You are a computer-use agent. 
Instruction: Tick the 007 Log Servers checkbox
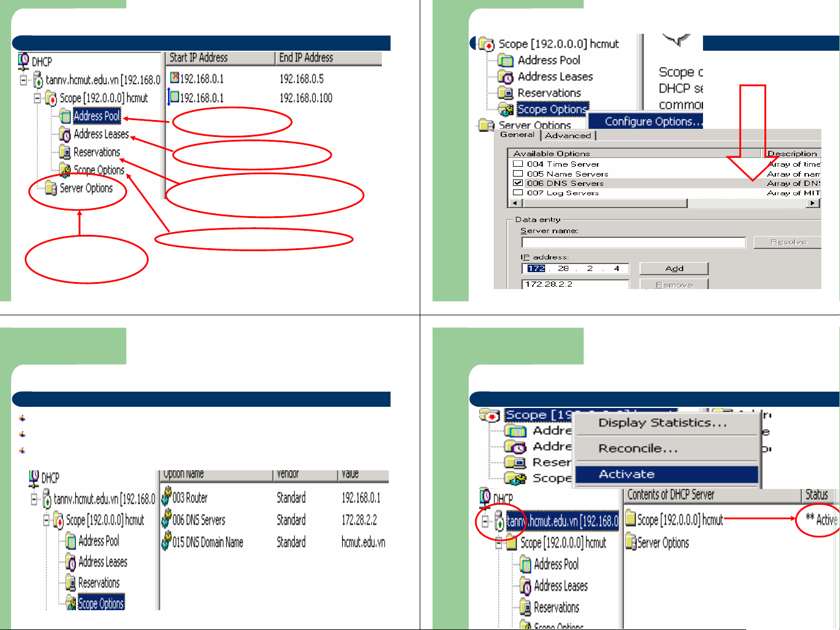[518, 193]
